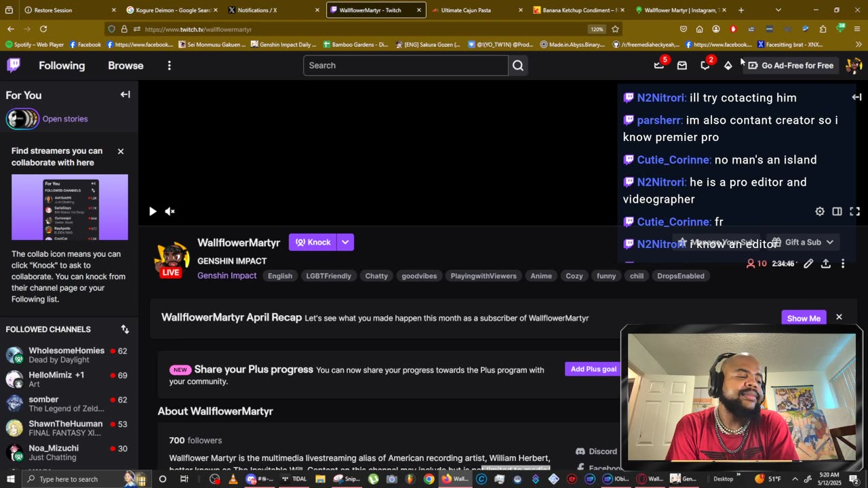Open the Spotify Web Player bookmark
The height and width of the screenshot is (488, 868).
(34, 45)
